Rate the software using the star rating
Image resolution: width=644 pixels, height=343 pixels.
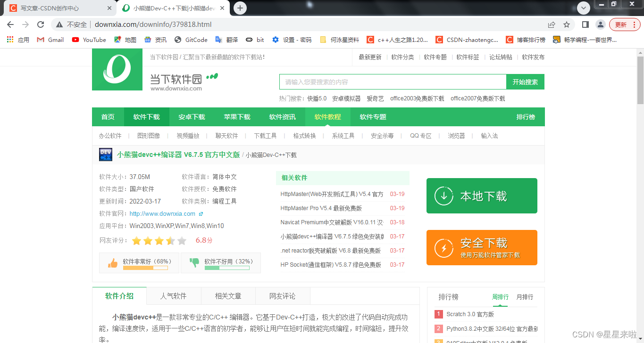pyautogui.click(x=159, y=240)
